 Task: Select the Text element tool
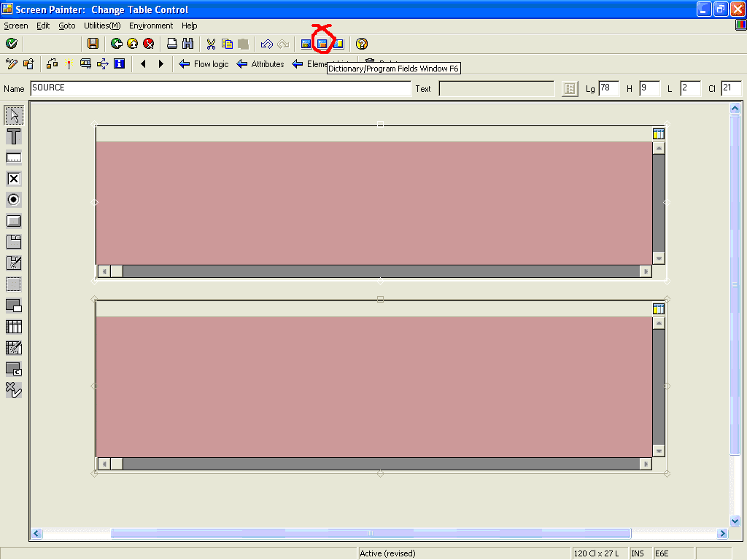(x=13, y=136)
